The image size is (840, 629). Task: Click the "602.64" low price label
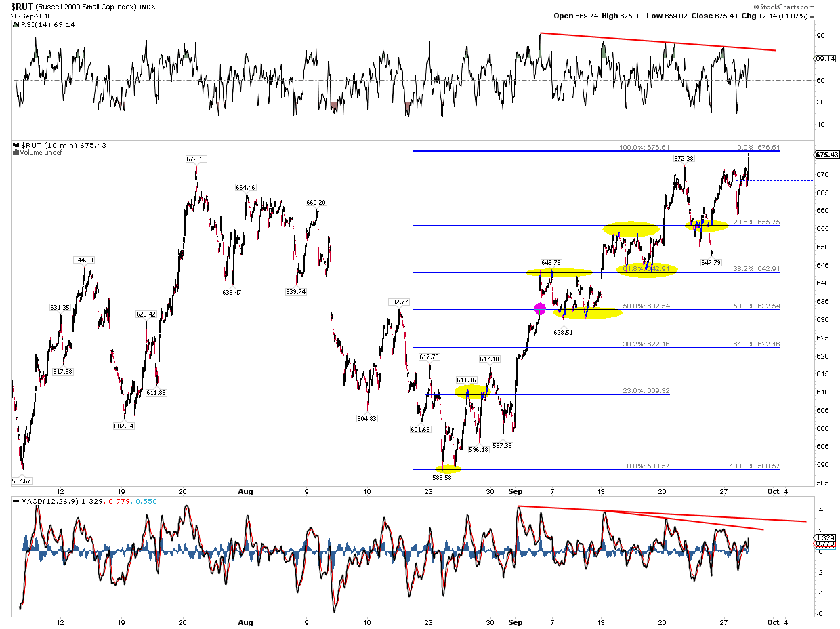[124, 426]
